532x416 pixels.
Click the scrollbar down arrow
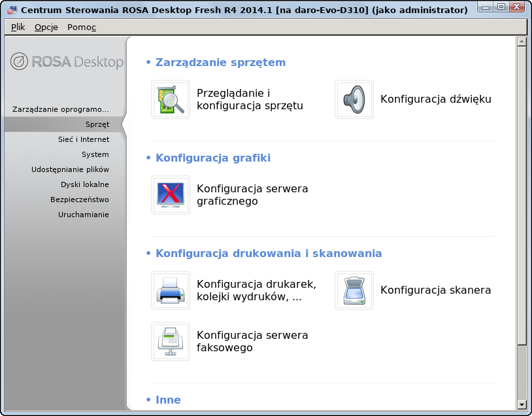[x=522, y=404]
